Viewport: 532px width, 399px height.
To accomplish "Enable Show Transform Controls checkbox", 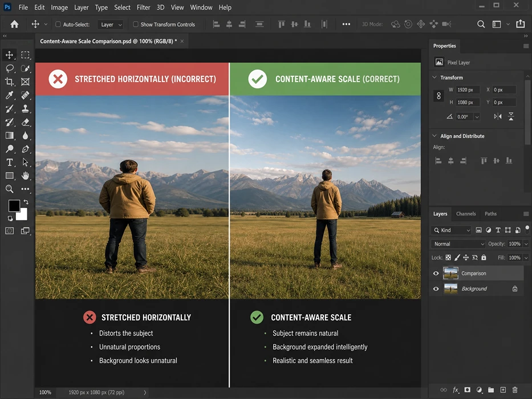I will [x=136, y=25].
